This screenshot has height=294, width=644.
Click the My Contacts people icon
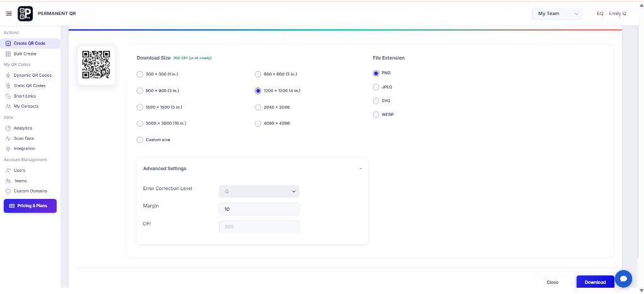pyautogui.click(x=8, y=106)
